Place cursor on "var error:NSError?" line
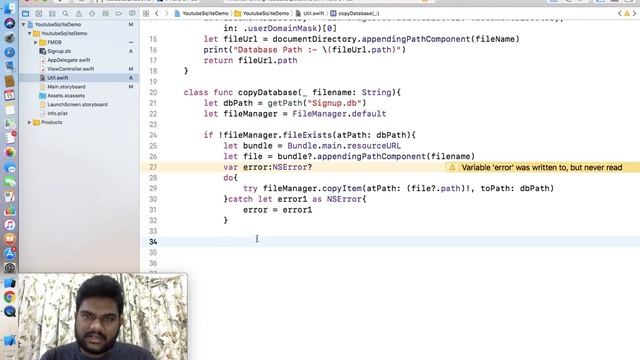 click(x=268, y=167)
